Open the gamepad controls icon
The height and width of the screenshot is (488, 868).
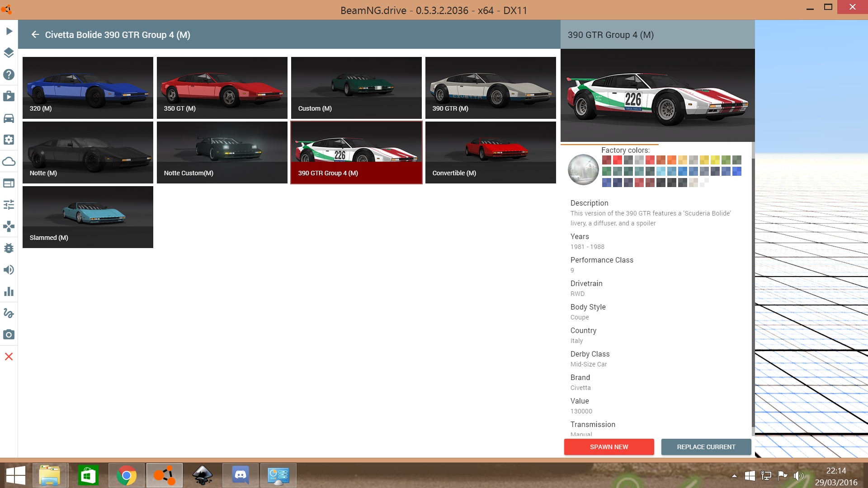point(9,226)
